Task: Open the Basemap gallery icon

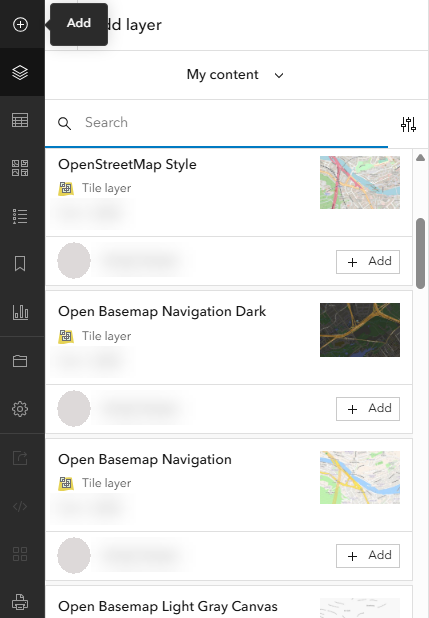Action: (x=20, y=168)
